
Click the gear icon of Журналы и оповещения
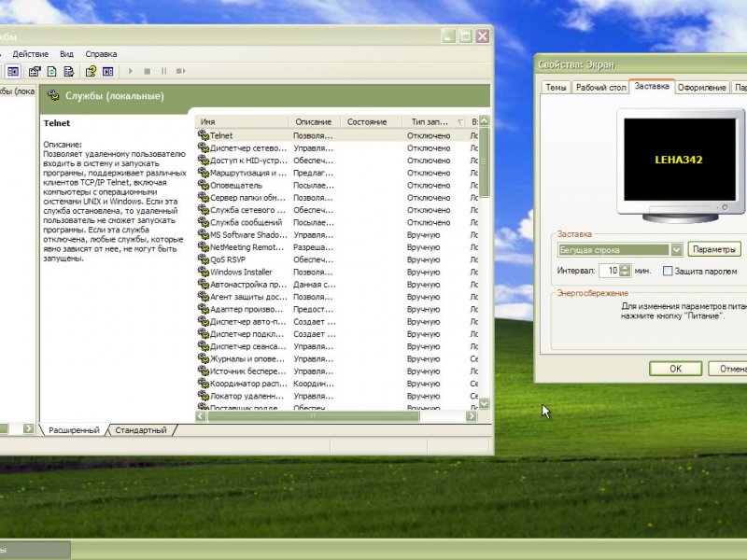(x=204, y=358)
